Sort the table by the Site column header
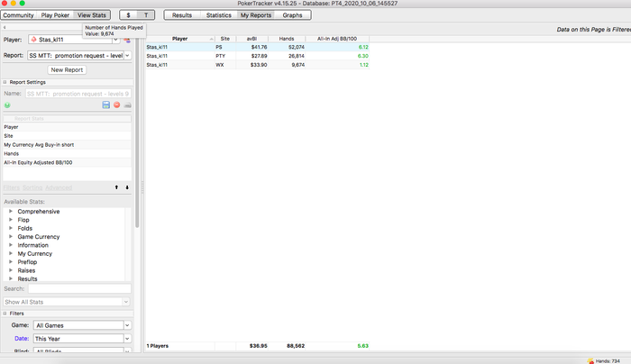Image resolution: width=631 pixels, height=364 pixels. tap(225, 39)
